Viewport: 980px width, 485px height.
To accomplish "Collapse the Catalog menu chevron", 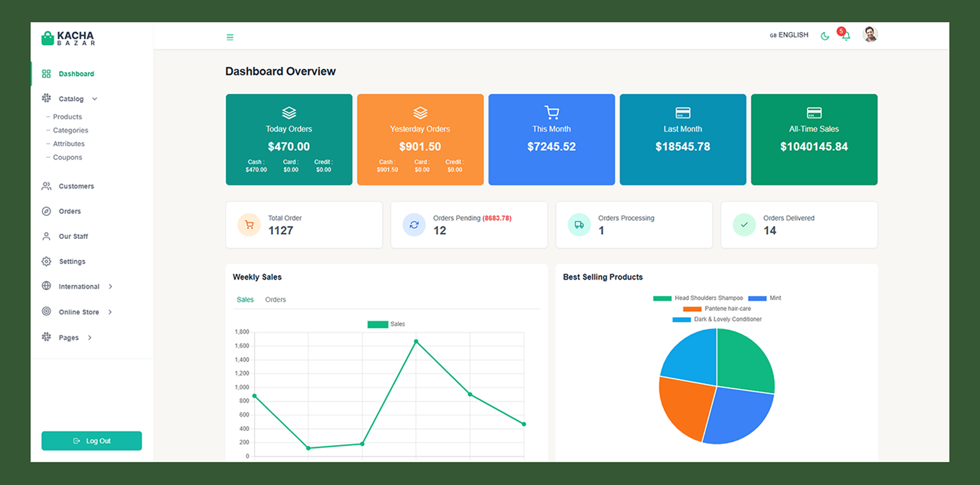I will pyautogui.click(x=95, y=99).
